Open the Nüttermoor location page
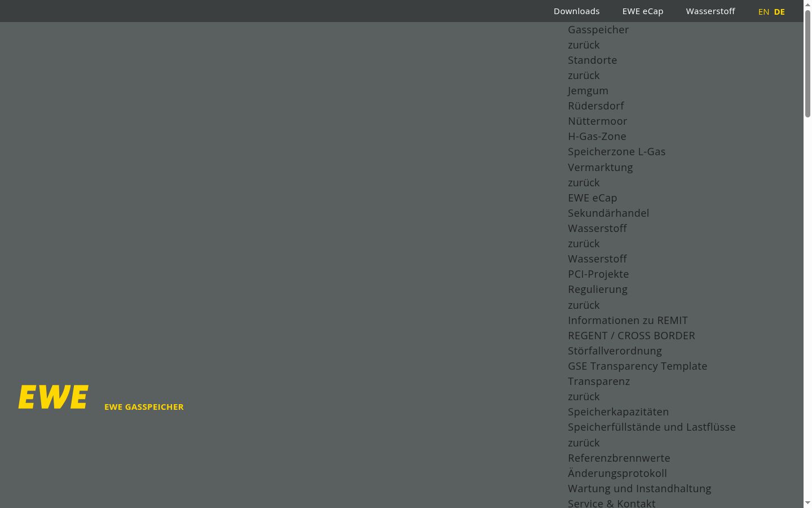Screen dimensions: 812x508 point(597,121)
